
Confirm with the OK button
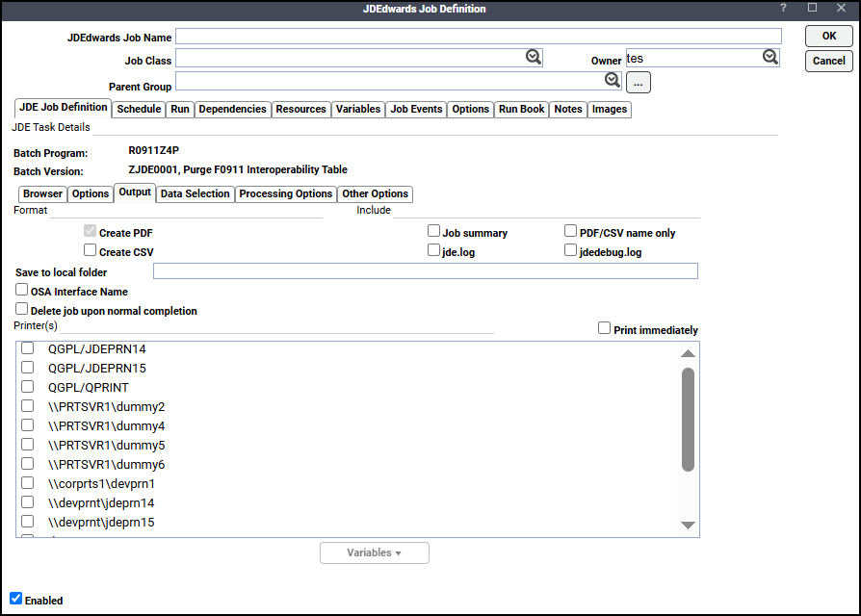(828, 37)
